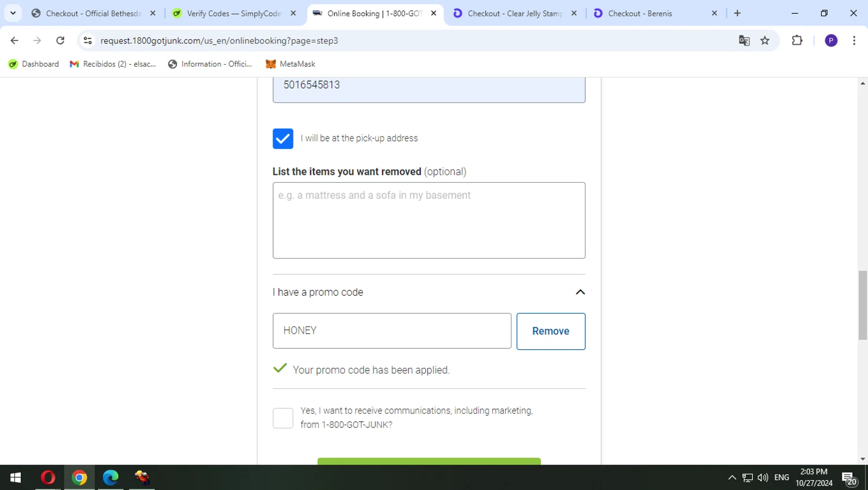Click the Translate this page icon
This screenshot has height=490, width=868.
click(744, 40)
